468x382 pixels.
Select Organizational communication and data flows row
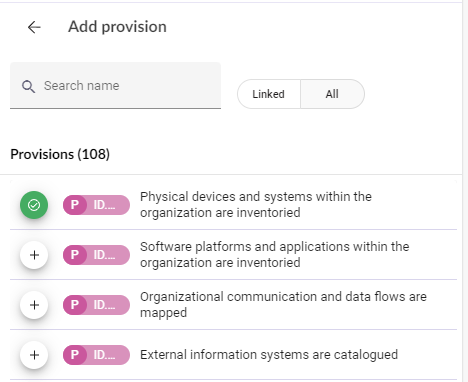(x=233, y=305)
